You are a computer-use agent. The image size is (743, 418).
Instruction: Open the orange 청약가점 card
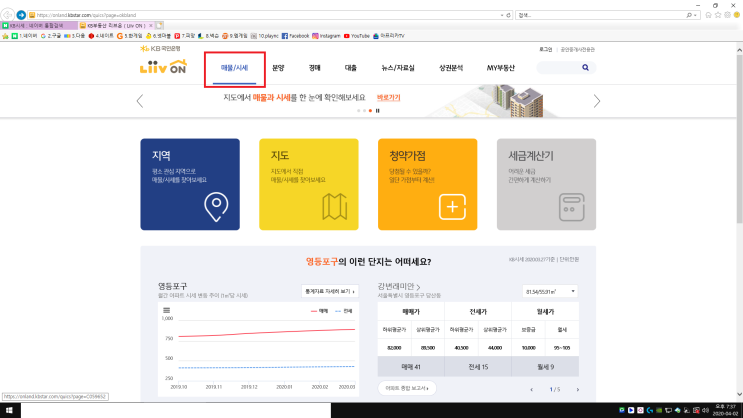[427, 184]
